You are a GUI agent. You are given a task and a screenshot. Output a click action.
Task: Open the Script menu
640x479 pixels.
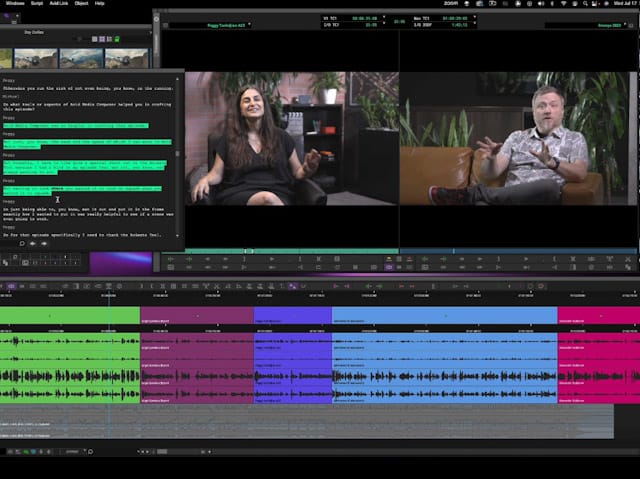pyautogui.click(x=37, y=3)
